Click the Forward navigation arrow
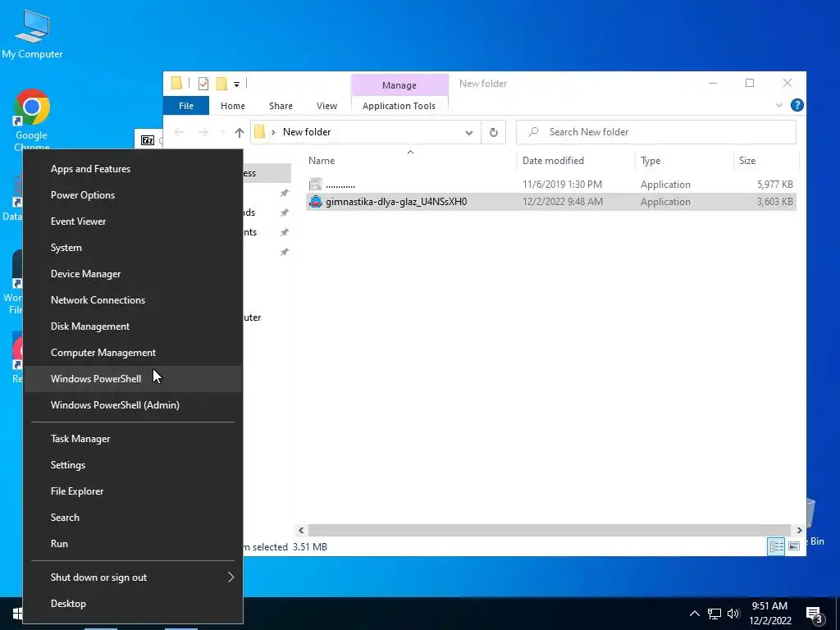The width and height of the screenshot is (840, 630). [x=203, y=132]
